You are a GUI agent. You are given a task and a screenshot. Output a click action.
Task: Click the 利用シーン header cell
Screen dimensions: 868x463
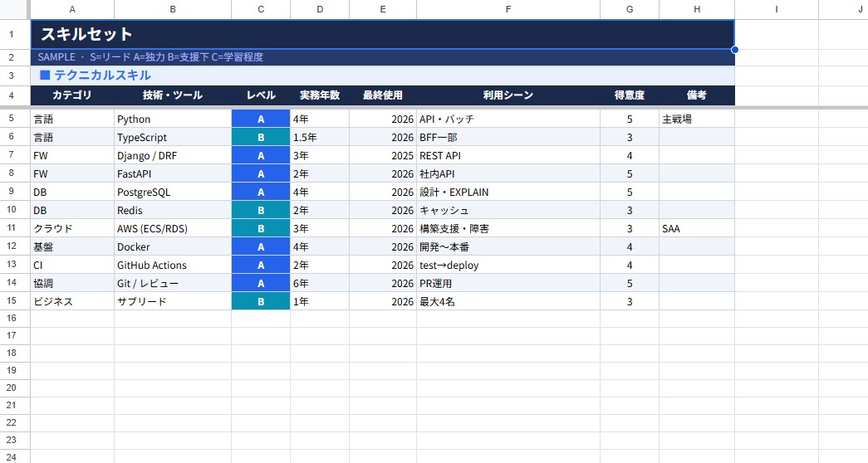(x=508, y=95)
